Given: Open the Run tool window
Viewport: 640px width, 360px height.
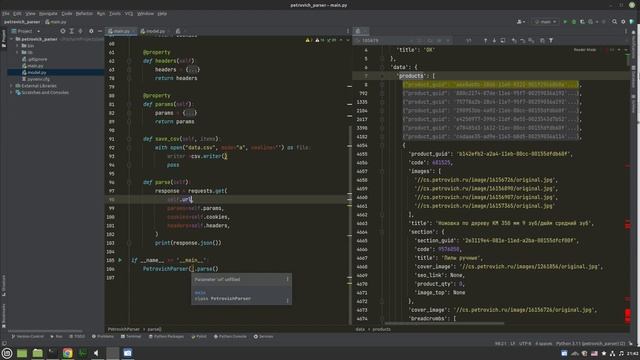Looking at the screenshot, I should (56, 337).
